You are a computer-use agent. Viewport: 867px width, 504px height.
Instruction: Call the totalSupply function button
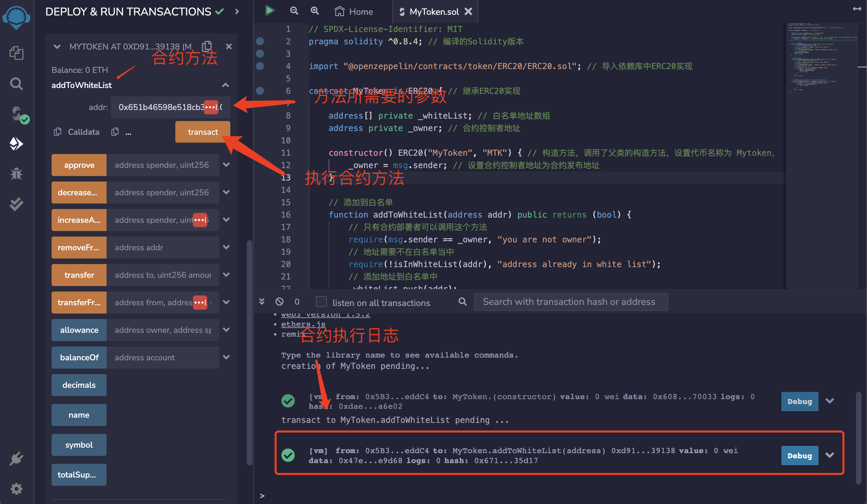(79, 475)
